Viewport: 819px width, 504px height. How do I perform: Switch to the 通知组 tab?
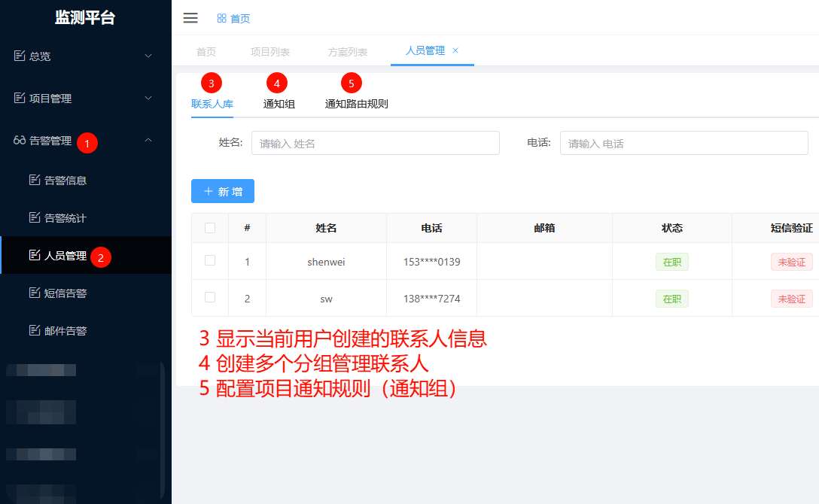279,104
